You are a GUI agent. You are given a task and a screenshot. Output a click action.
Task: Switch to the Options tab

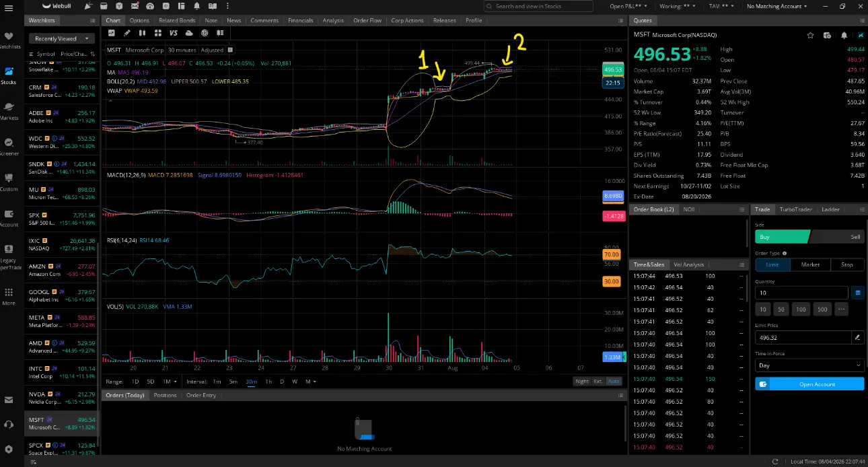pyautogui.click(x=139, y=20)
